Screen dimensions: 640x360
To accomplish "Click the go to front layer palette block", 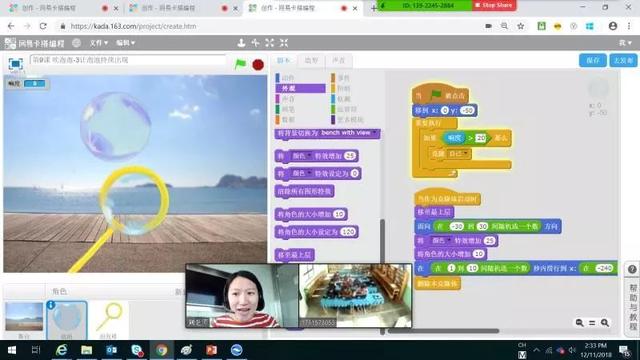I will (x=294, y=255).
